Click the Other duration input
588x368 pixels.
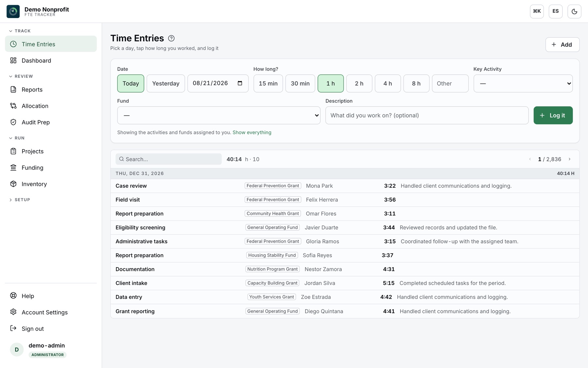(x=450, y=83)
